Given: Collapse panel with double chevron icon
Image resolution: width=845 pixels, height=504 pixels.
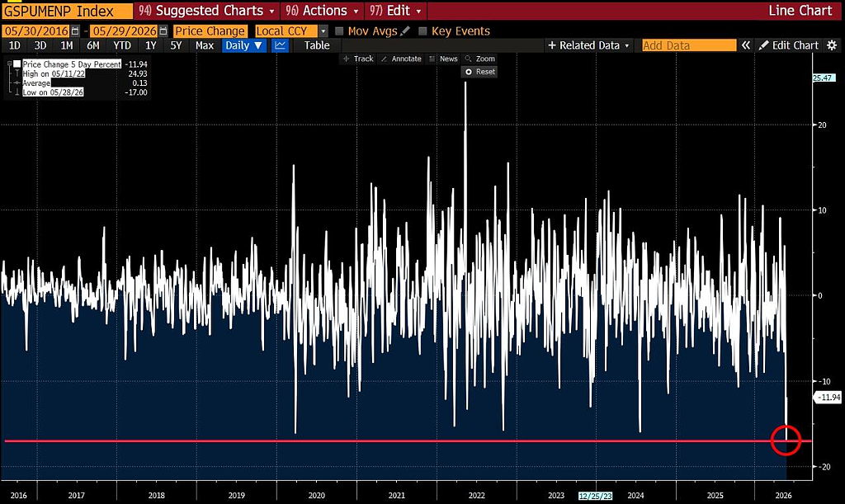Looking at the screenshot, I should (x=745, y=45).
